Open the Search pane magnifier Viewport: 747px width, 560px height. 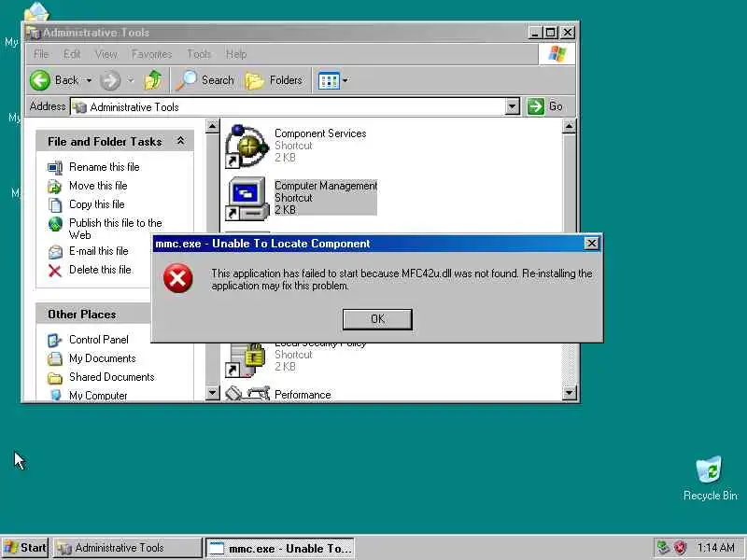coord(186,80)
